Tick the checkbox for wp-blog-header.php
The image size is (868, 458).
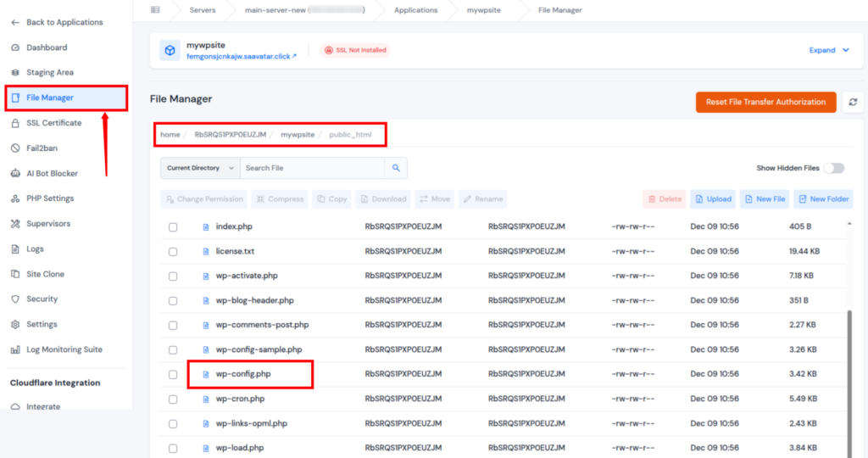pyautogui.click(x=173, y=301)
